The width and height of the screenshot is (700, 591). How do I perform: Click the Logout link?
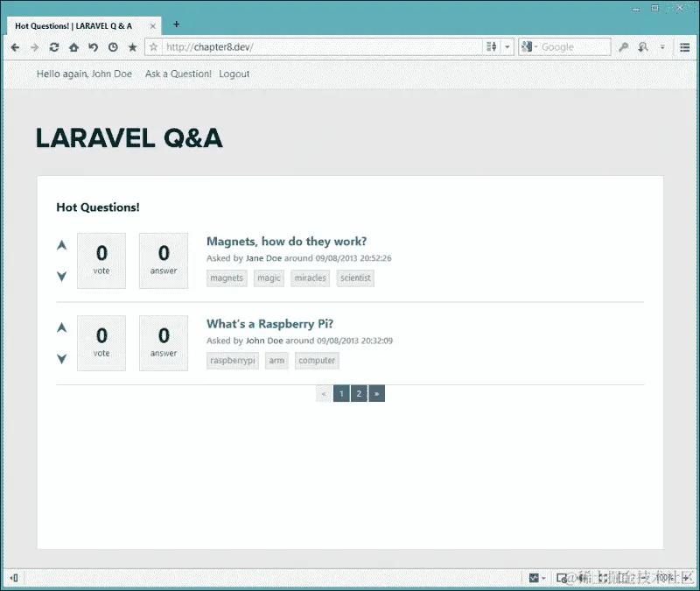pyautogui.click(x=234, y=74)
